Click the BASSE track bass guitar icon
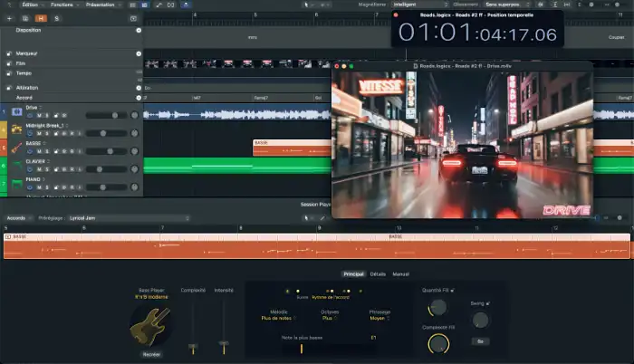Screen dimensions: 634x364 (16, 148)
